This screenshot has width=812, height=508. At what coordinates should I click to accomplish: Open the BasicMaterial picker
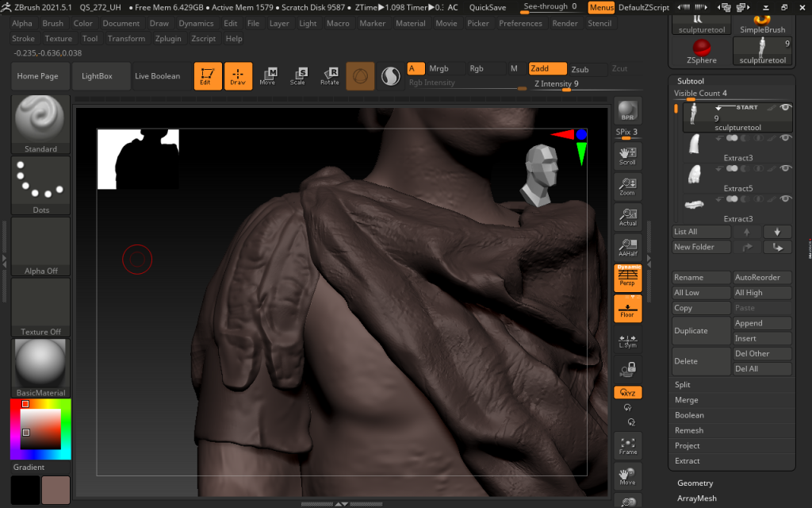40,368
